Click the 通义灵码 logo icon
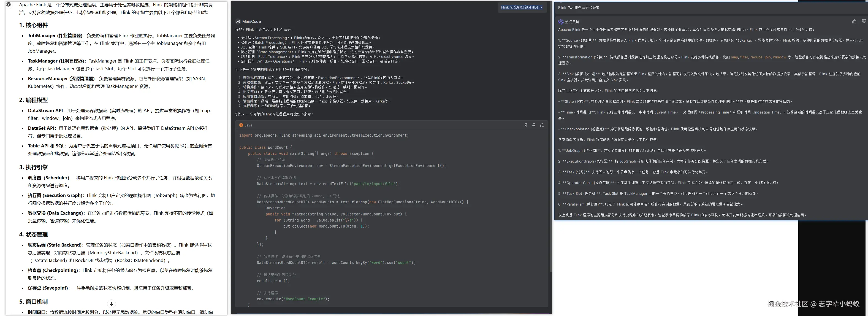Viewport: 868px width, 316px height. click(x=561, y=21)
